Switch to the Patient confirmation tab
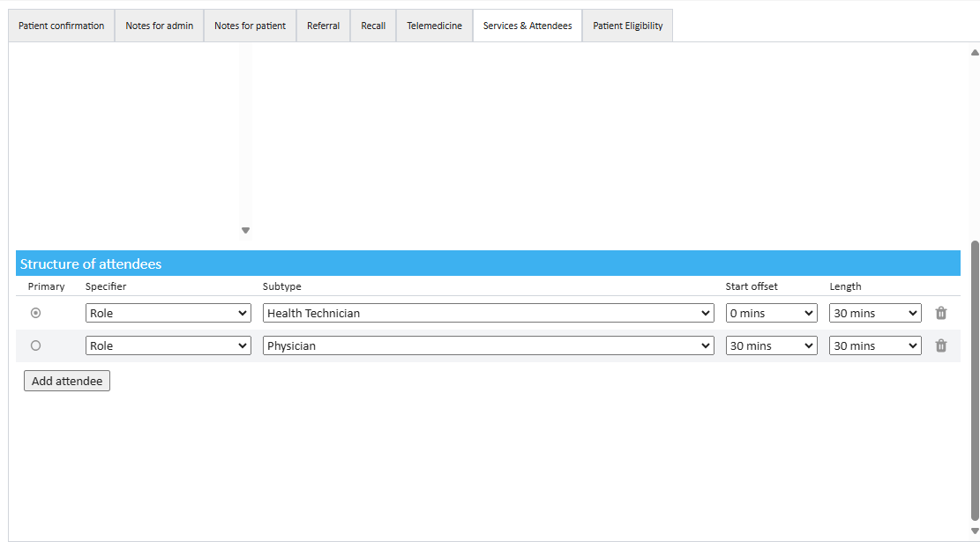The image size is (980, 542). coord(62,26)
